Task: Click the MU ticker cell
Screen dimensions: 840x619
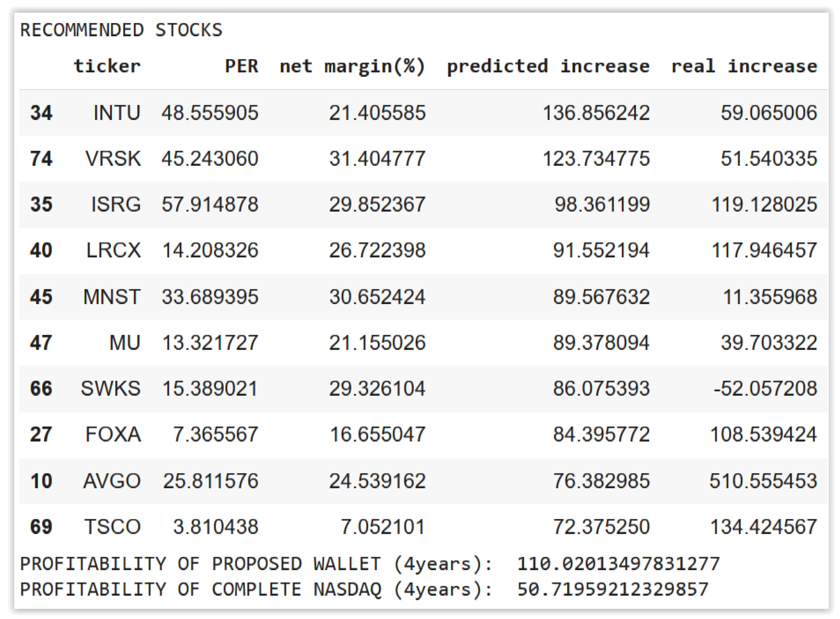Action: (x=125, y=343)
